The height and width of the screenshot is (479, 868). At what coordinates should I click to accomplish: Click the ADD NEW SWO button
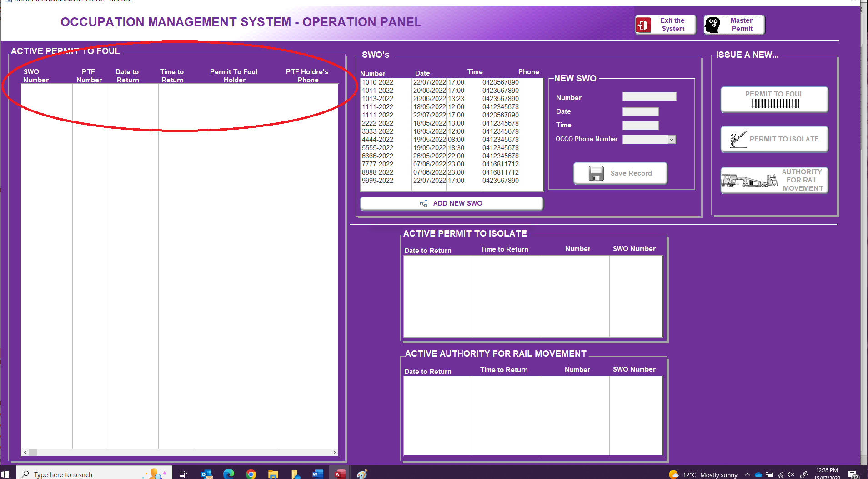[452, 203]
